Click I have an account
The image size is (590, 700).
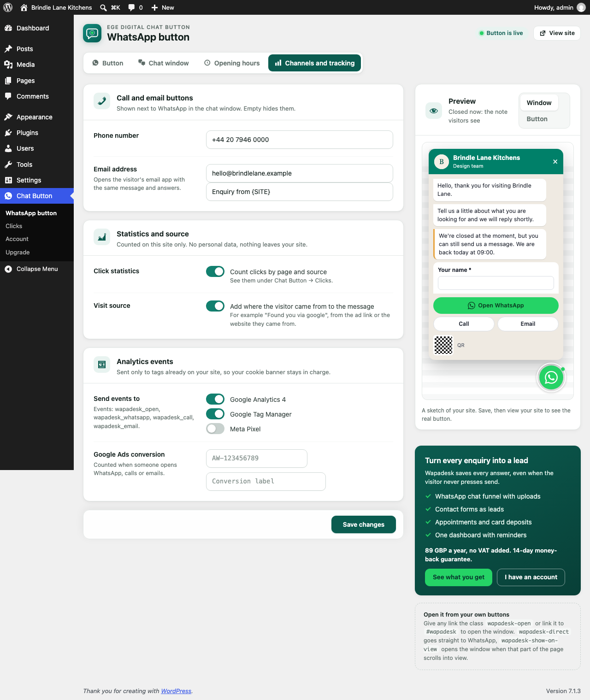point(531,577)
